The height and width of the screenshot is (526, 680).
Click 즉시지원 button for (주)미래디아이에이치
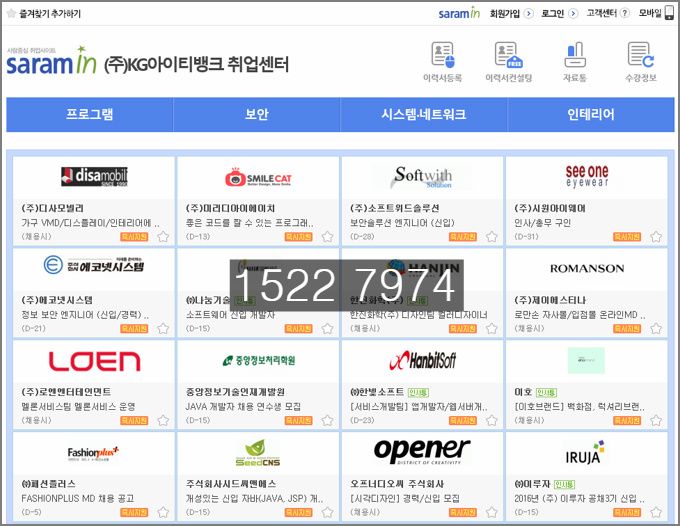(298, 237)
